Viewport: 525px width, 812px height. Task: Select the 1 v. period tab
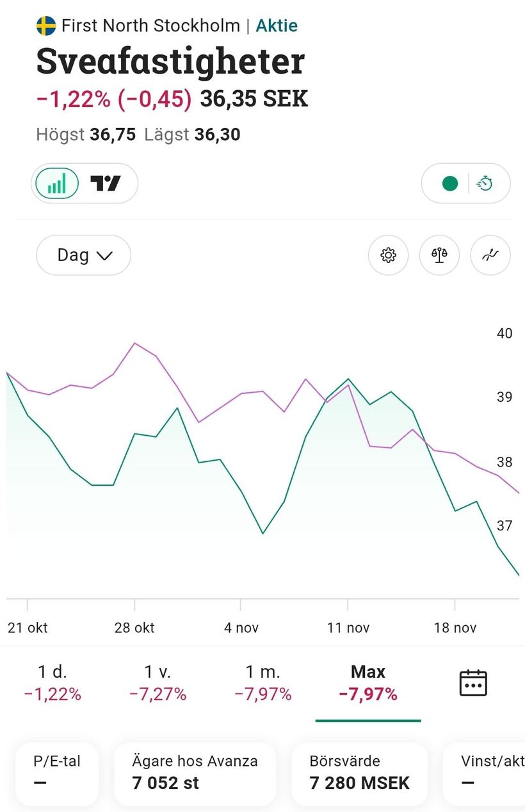[157, 682]
